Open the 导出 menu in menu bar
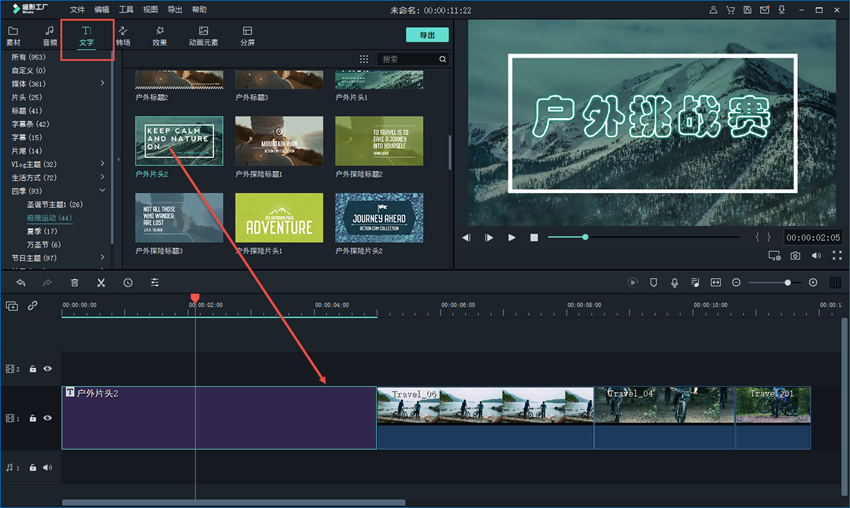This screenshot has height=508, width=850. 175,9
